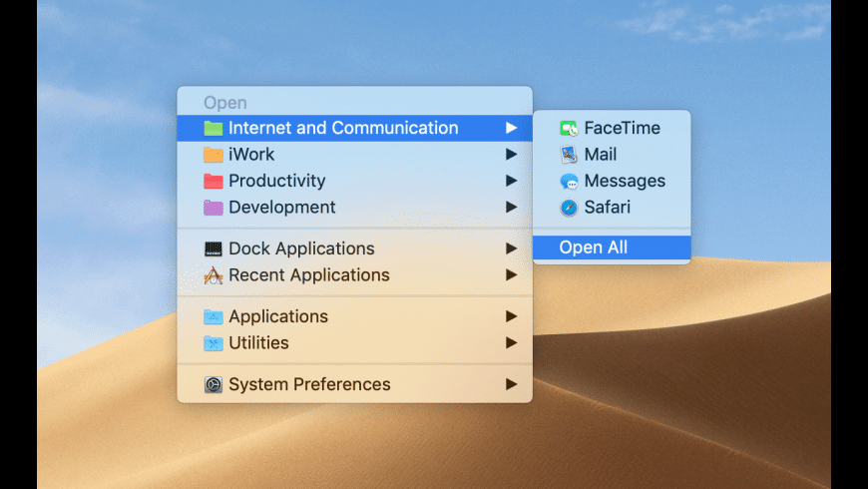Expand Internet and Communication submenu arrow
Screen dimensions: 868x489
pyautogui.click(x=511, y=128)
